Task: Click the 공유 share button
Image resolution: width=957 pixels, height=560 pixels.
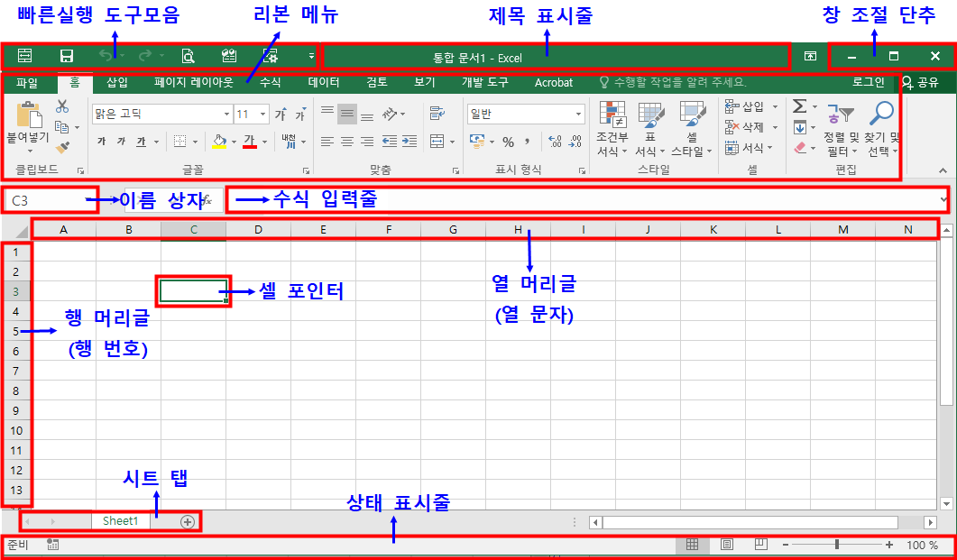Action: click(920, 82)
